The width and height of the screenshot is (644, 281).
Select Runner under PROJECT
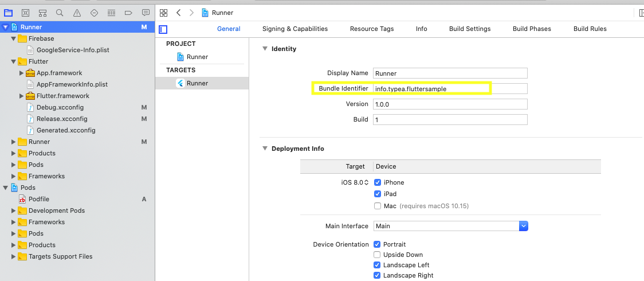pos(197,57)
